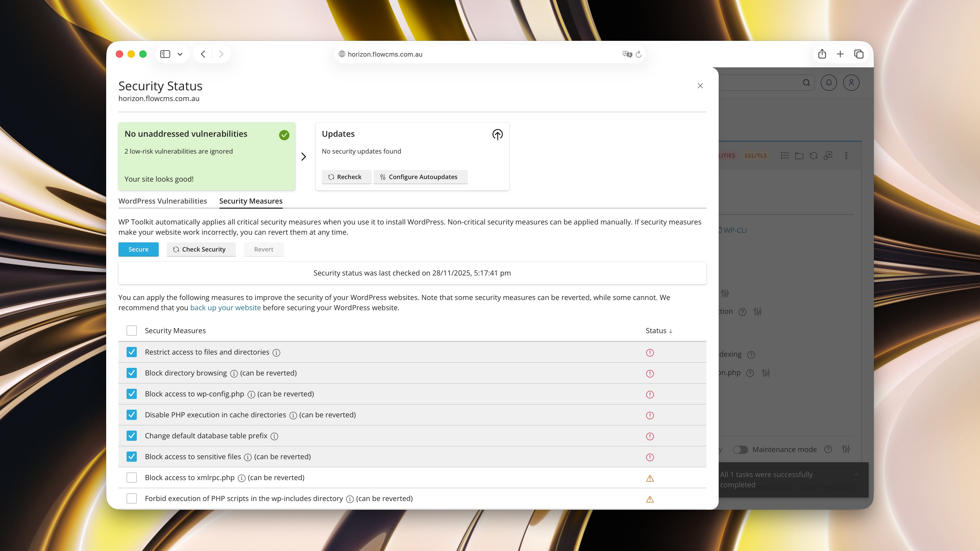
Task: Click info icon beside Restrict access to files
Action: 277,353
